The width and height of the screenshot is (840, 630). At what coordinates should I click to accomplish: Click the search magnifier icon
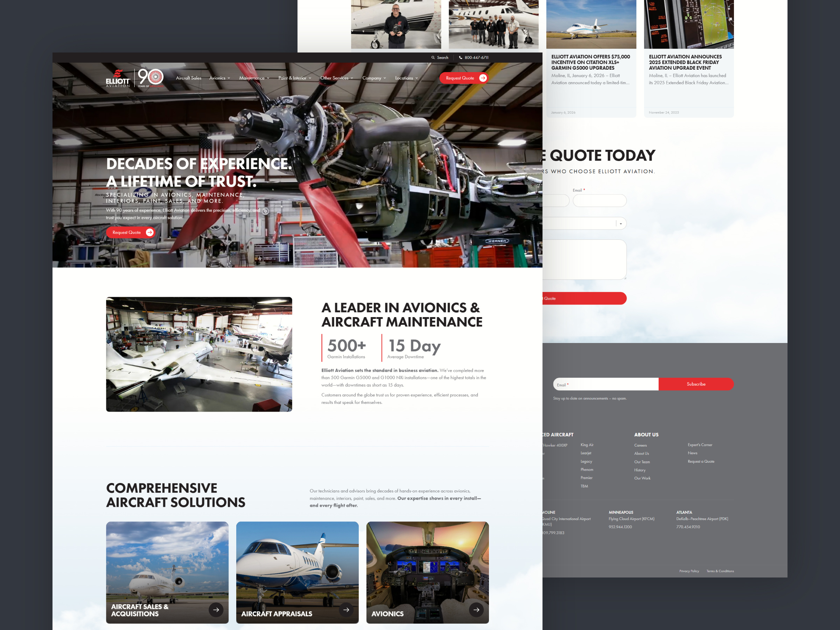tap(433, 58)
